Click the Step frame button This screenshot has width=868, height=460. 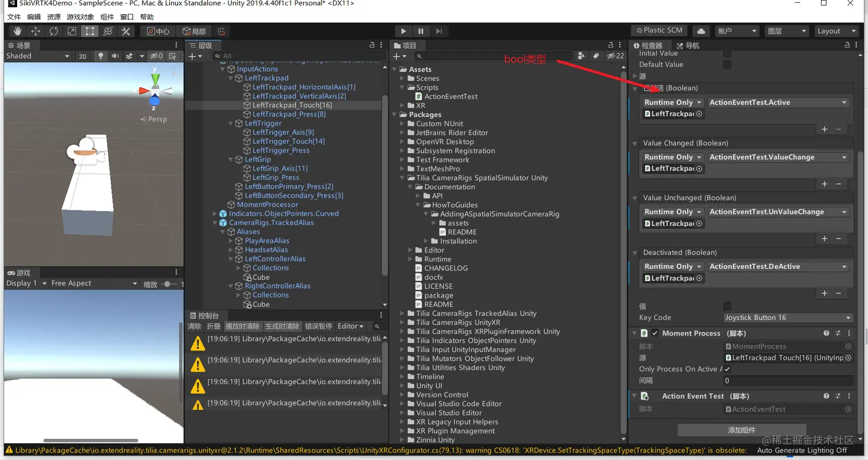point(439,31)
